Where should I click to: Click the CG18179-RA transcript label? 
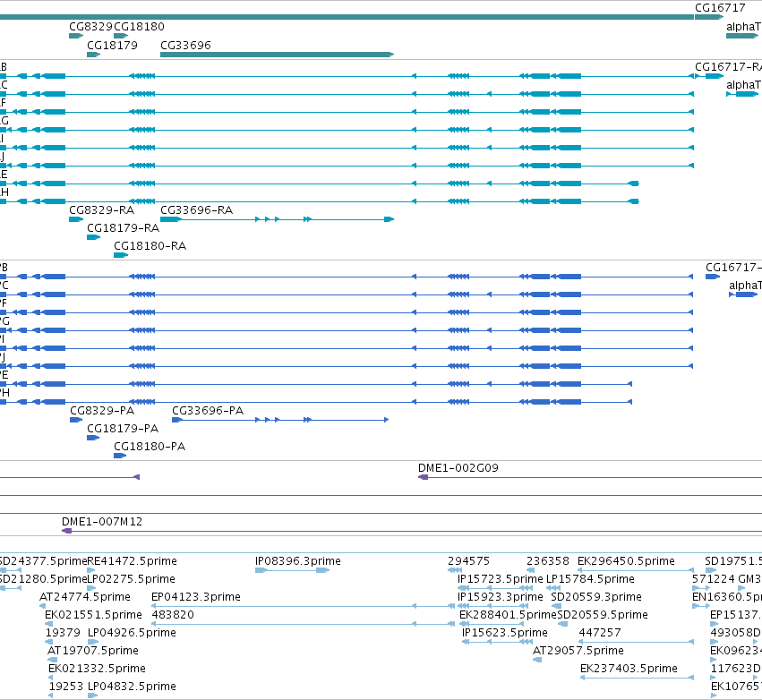coord(124,228)
